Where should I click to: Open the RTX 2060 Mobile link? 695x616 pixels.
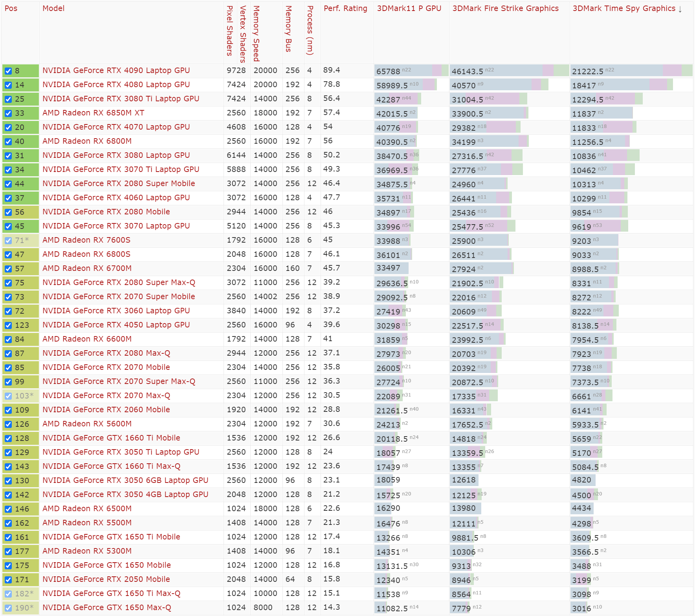[x=106, y=409]
